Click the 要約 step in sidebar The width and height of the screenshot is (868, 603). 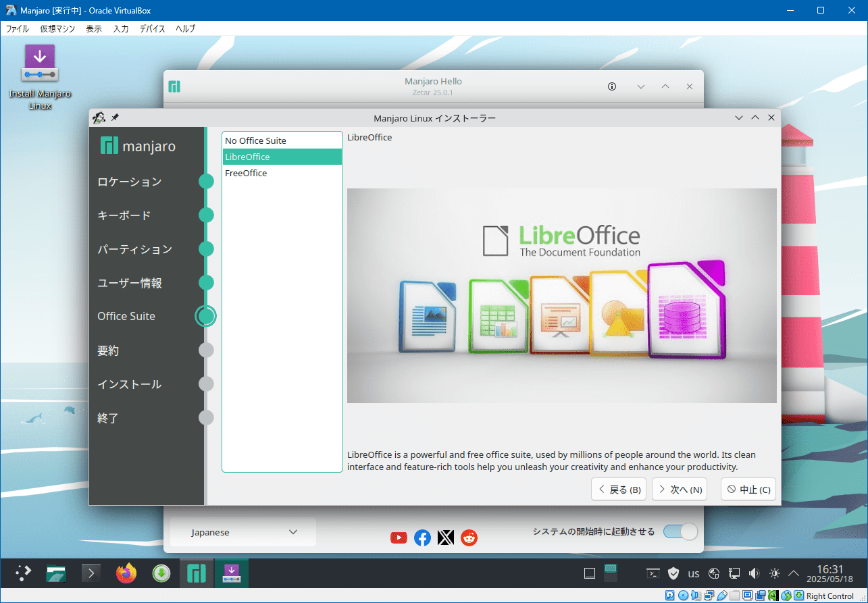click(x=108, y=350)
